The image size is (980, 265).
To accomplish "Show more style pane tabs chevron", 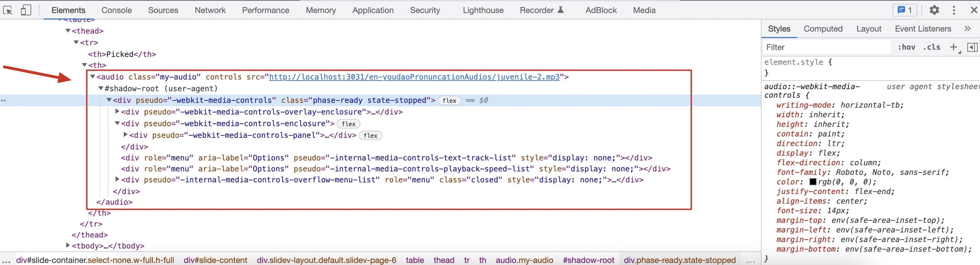I will [967, 29].
